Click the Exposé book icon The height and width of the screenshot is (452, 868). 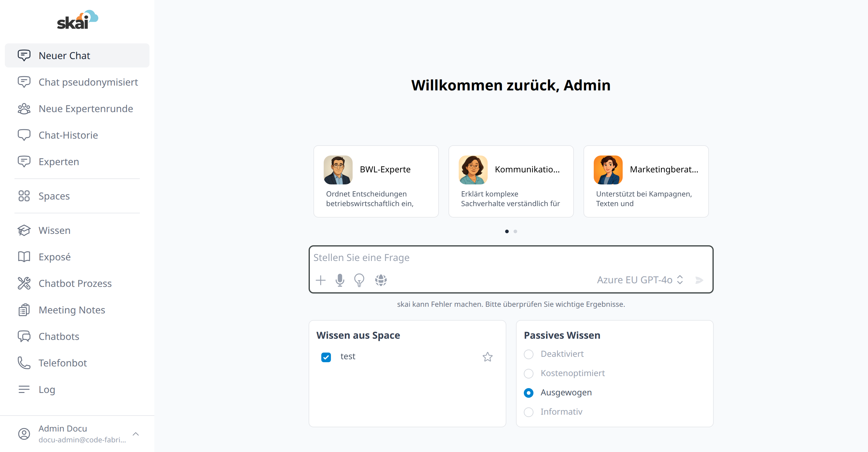24,257
